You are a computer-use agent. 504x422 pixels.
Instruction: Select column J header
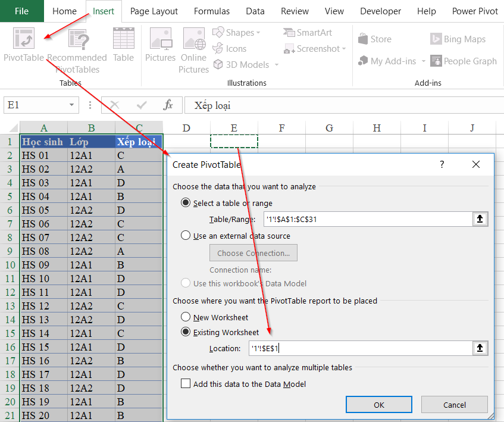[x=472, y=128]
